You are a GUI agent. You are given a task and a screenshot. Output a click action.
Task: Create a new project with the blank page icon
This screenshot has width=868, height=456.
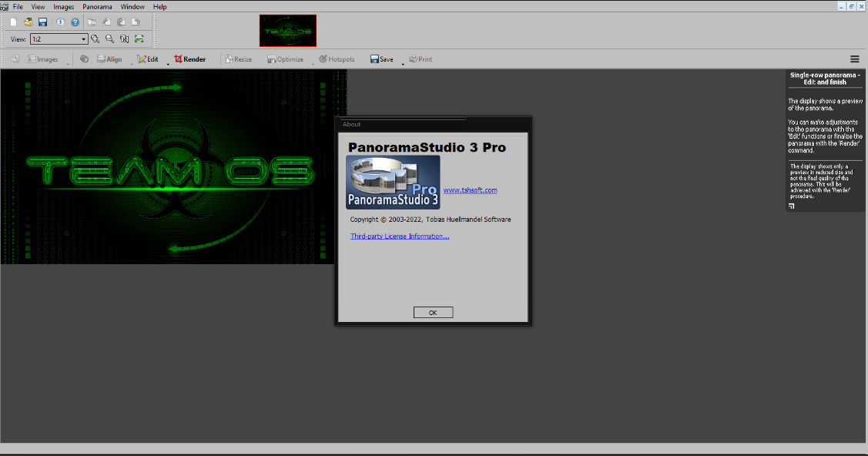[13, 22]
